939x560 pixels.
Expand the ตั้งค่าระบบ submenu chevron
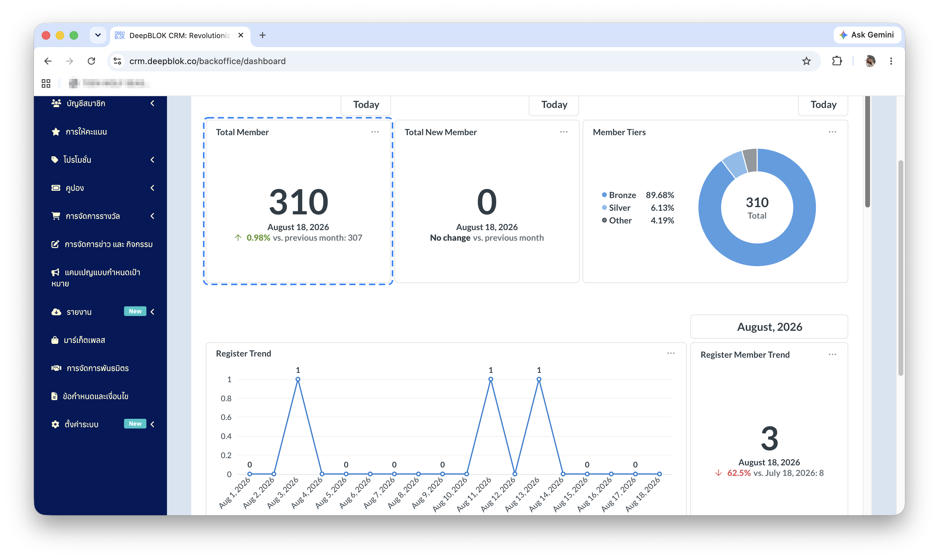coord(152,424)
